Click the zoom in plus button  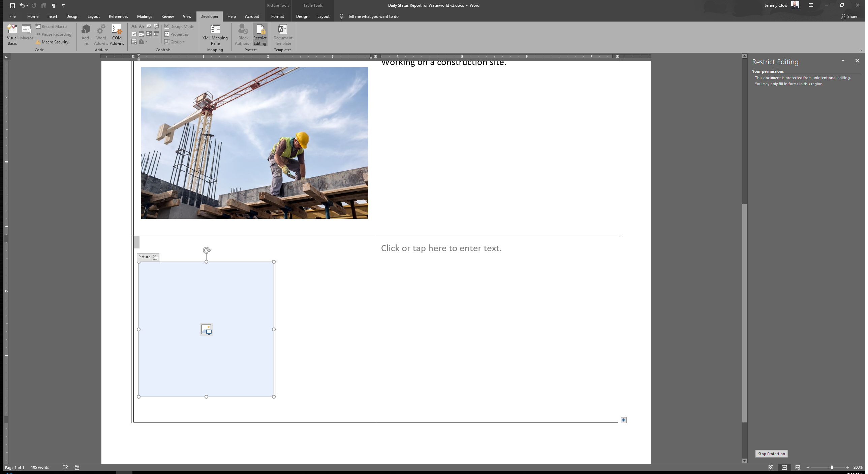pyautogui.click(x=847, y=467)
